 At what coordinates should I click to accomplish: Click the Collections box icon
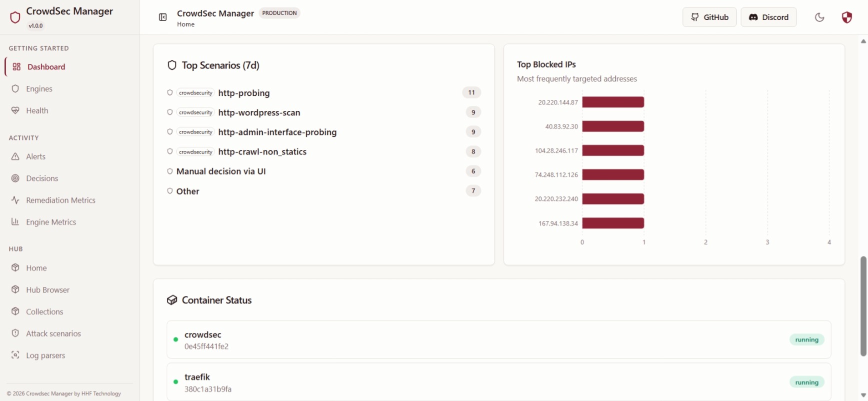16,311
